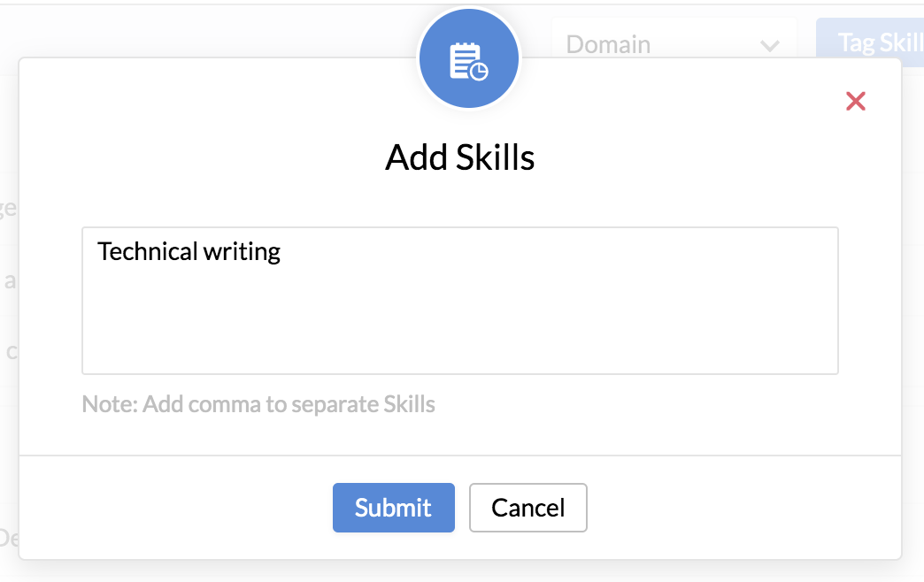The width and height of the screenshot is (924, 582).
Task: Click the word Technical in text area
Action: click(147, 251)
